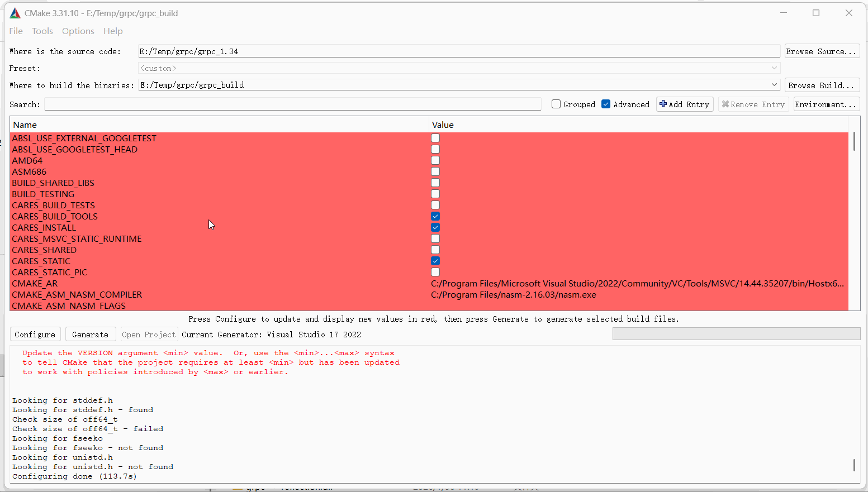Image resolution: width=868 pixels, height=492 pixels.
Task: Click the source code path field
Action: (459, 51)
